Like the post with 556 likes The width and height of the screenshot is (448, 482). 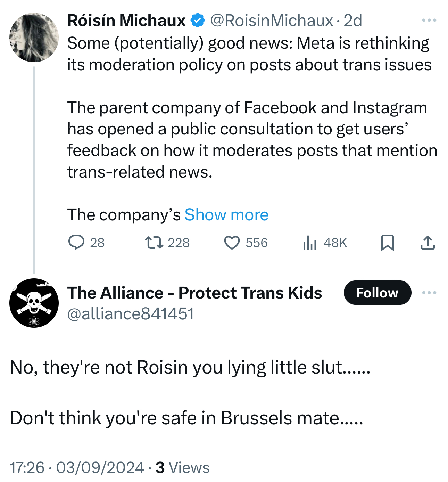click(x=232, y=243)
